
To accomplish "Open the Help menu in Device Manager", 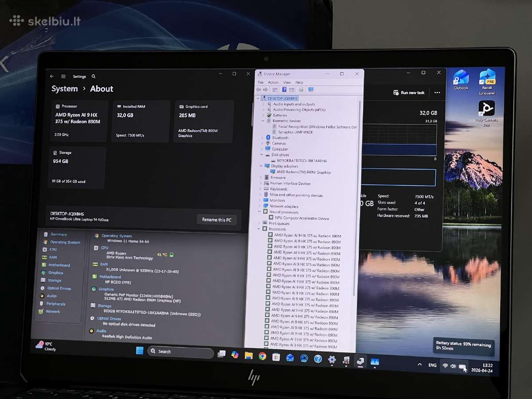I will [299, 82].
